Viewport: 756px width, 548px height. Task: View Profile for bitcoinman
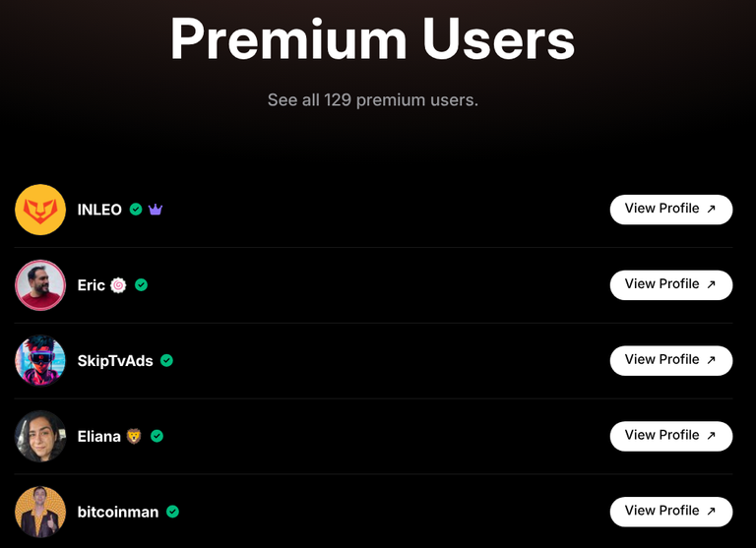click(671, 512)
